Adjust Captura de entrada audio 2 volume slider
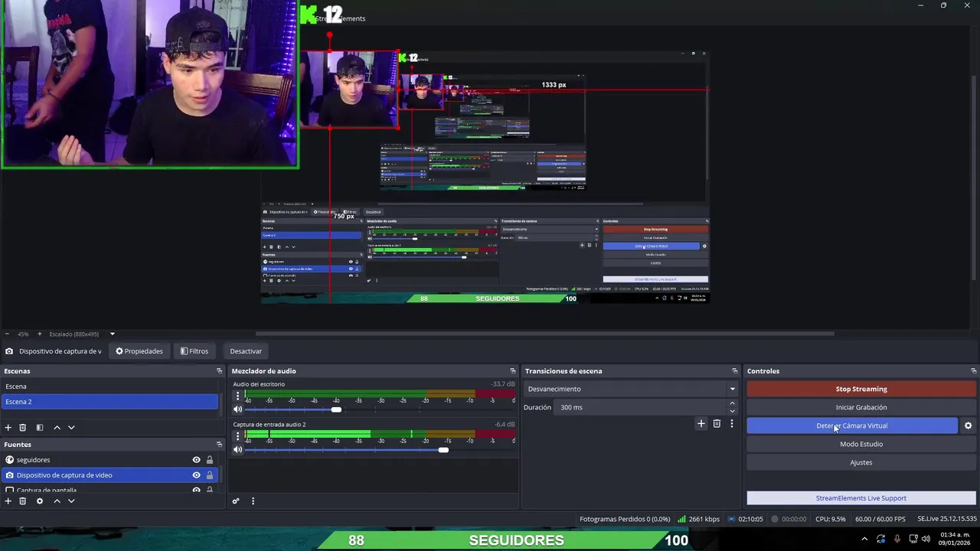 click(x=443, y=449)
